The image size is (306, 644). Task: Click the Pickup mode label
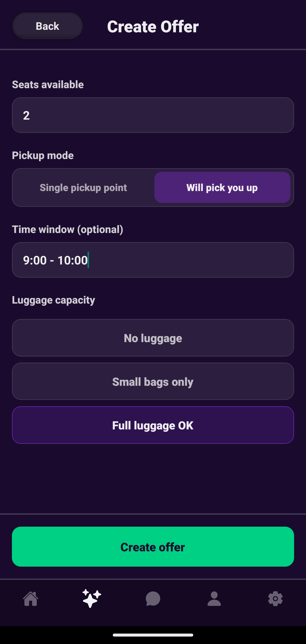43,155
